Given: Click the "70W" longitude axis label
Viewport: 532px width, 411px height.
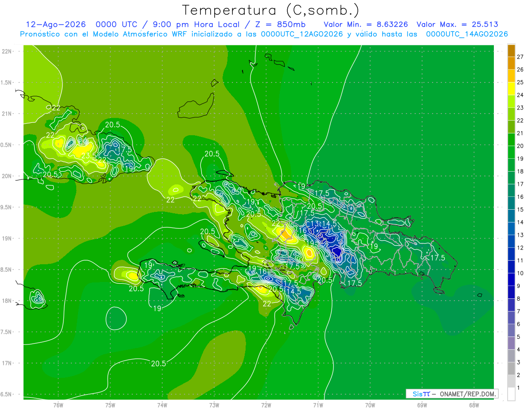Looking at the screenshot, I should 370,405.
